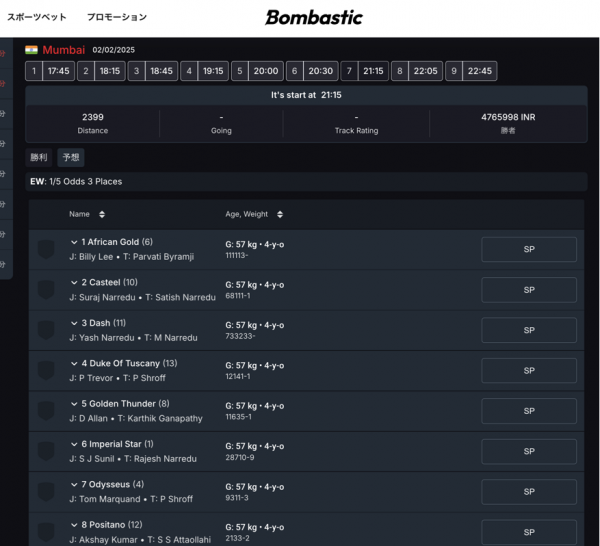Select race 5 at 20:00

258,71
